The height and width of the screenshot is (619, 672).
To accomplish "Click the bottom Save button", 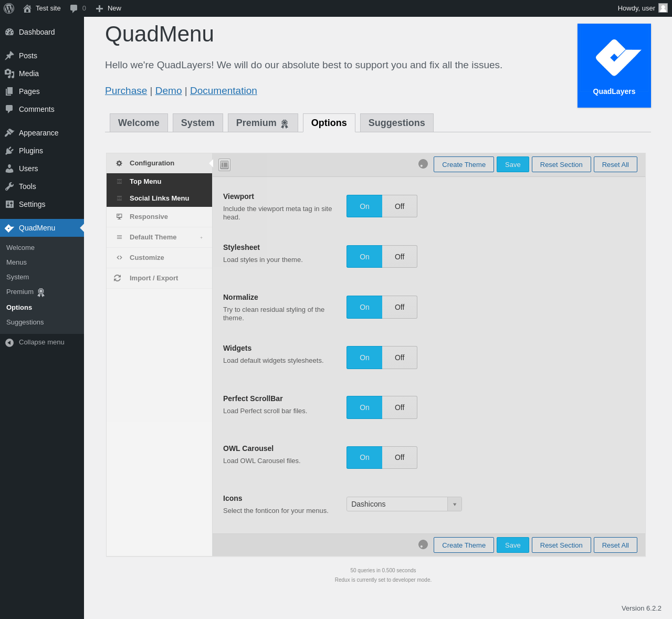I will tap(513, 545).
